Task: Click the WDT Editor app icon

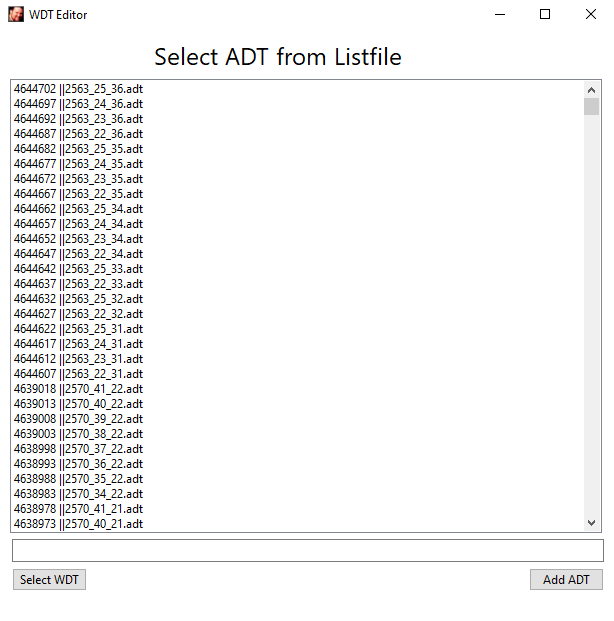Action: [x=15, y=14]
